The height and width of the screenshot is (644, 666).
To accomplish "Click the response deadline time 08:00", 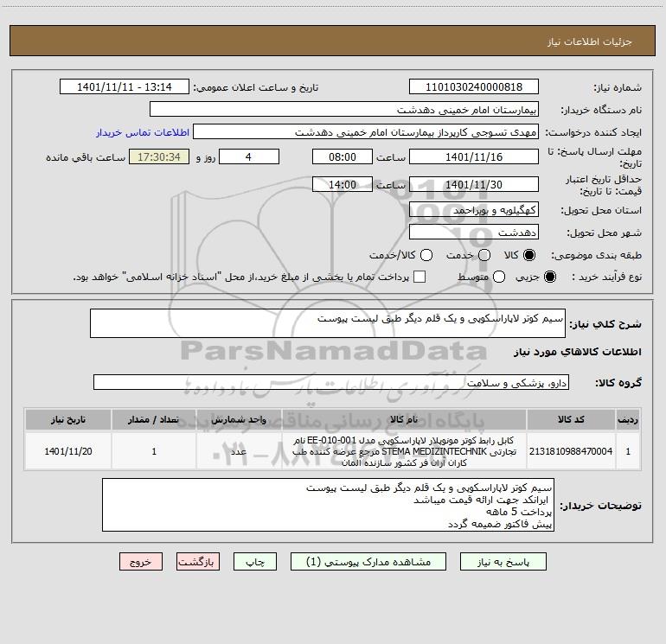I will (343, 156).
